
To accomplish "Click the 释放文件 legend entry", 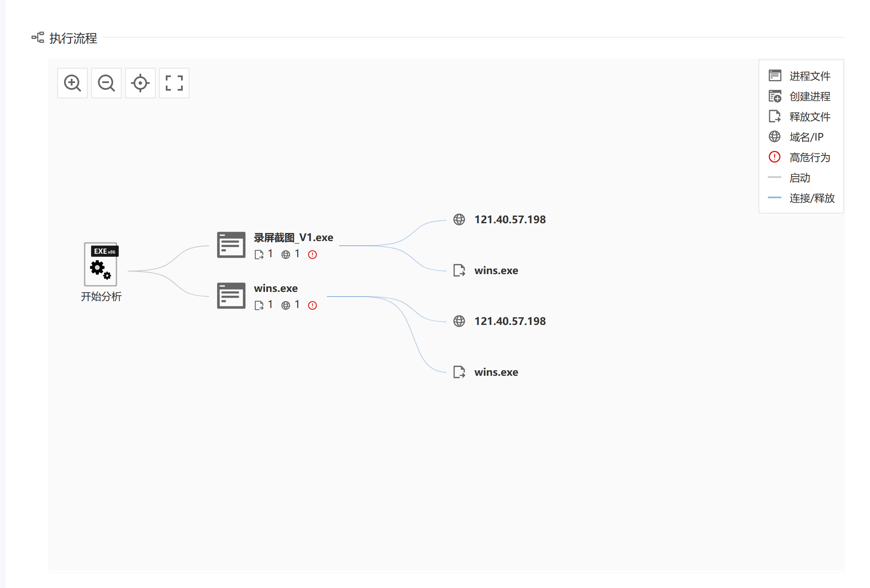I will pyautogui.click(x=809, y=117).
